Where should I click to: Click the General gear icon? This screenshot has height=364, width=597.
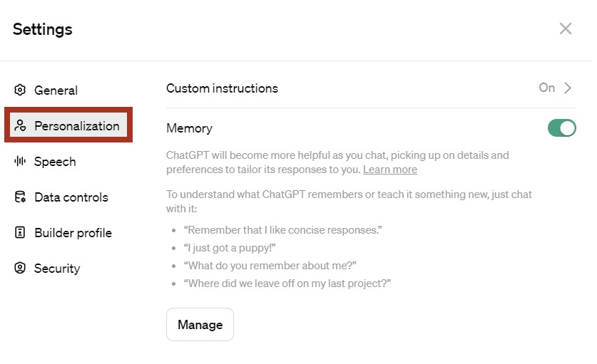(x=20, y=90)
